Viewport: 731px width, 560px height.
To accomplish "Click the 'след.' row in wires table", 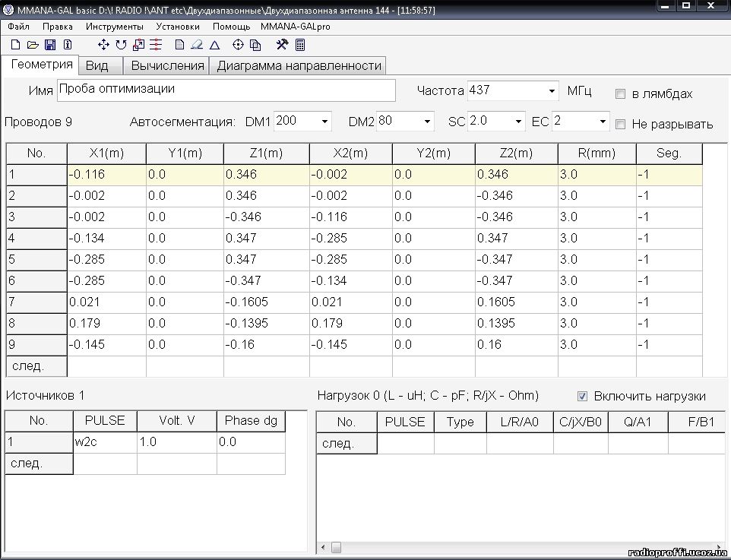I will pos(354,366).
